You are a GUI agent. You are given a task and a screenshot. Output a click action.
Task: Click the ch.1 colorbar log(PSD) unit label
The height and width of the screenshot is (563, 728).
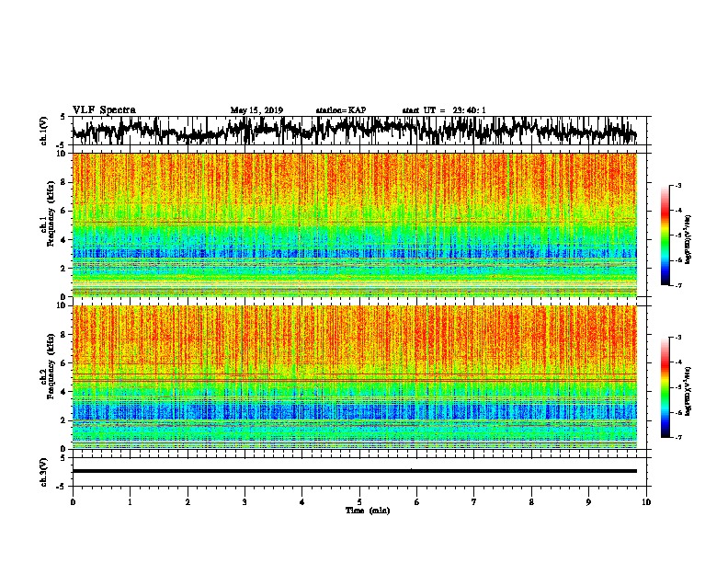(x=688, y=239)
